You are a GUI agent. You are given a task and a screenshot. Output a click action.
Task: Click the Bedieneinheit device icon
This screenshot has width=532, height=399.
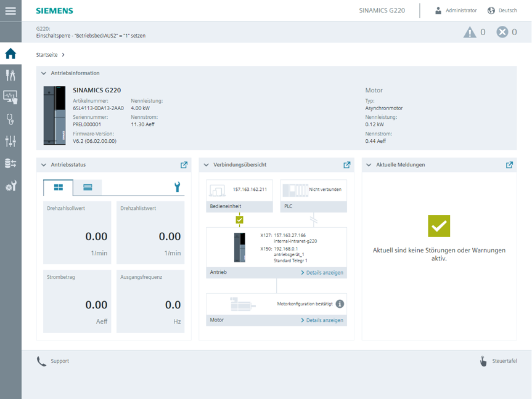217,190
